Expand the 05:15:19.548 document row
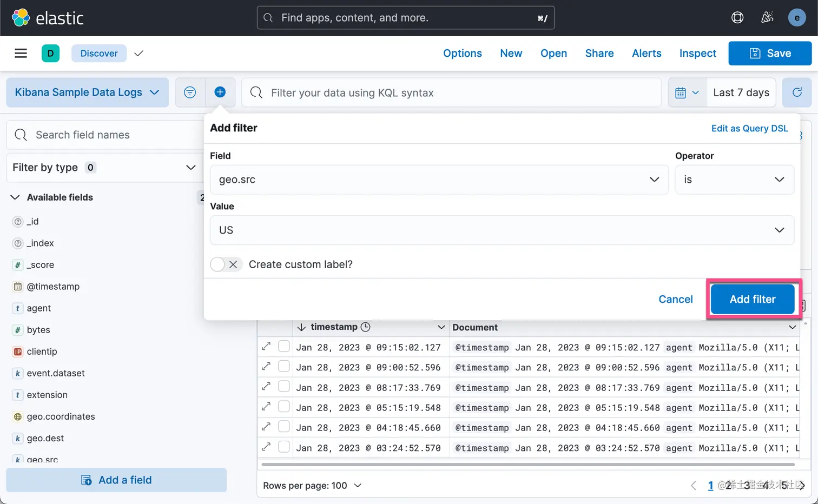Image resolution: width=818 pixels, height=504 pixels. click(266, 407)
